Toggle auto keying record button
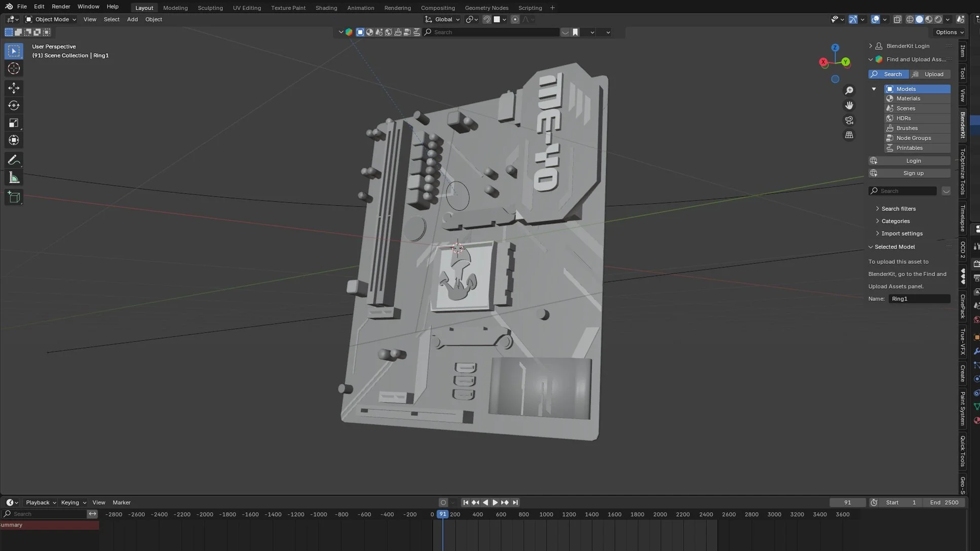980x551 pixels. [x=443, y=502]
